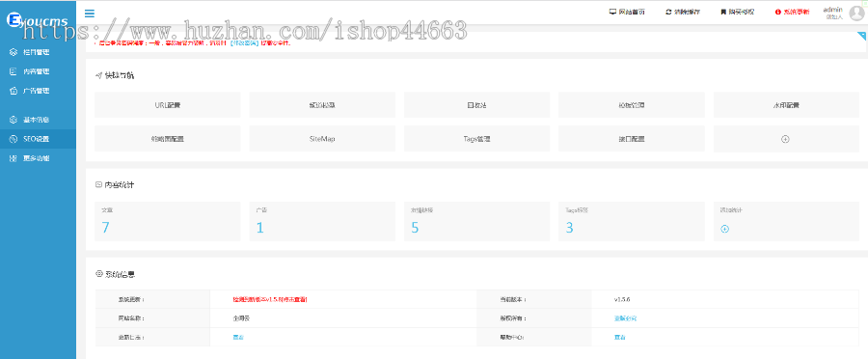This screenshot has width=868, height=359.
Task: Open 内容管理 in the sidebar
Action: 37,71
